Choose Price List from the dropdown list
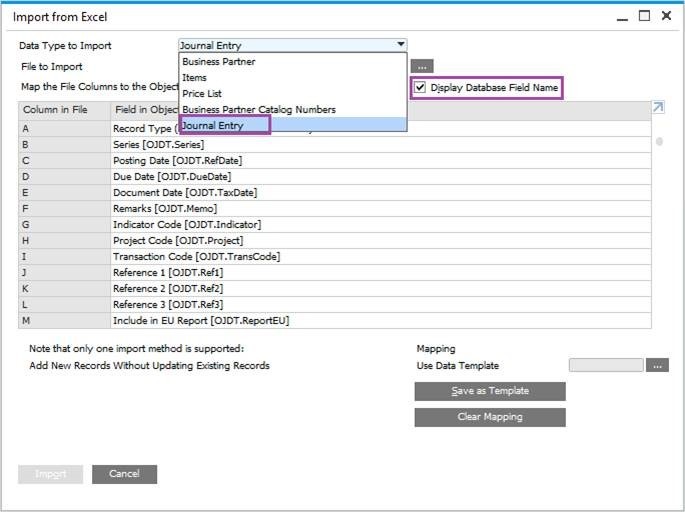 293,93
